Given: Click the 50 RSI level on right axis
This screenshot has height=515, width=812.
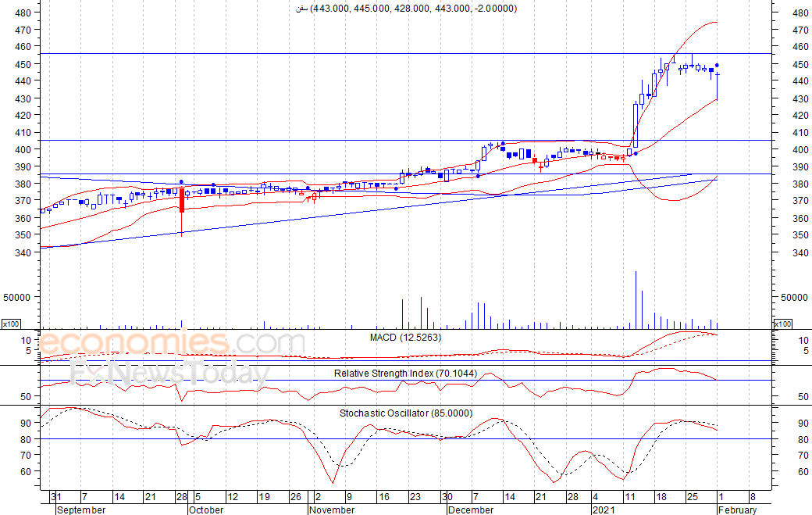Looking at the screenshot, I should click(803, 397).
